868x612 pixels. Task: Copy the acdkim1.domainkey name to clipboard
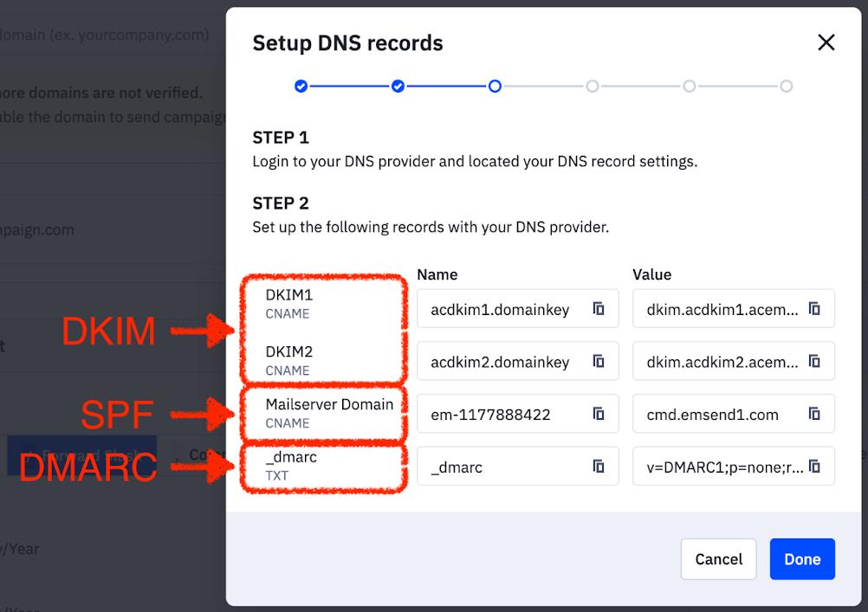click(x=599, y=309)
